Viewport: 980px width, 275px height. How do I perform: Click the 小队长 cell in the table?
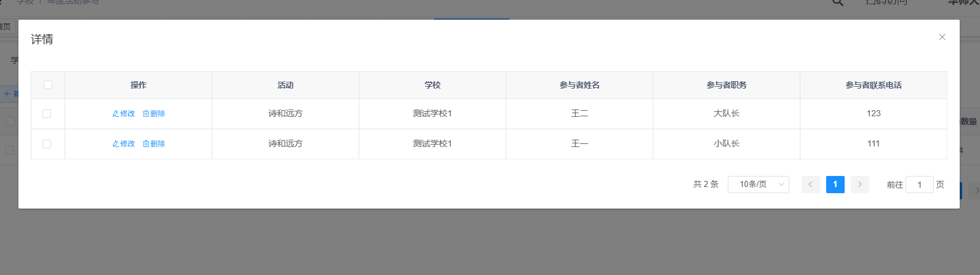point(727,144)
